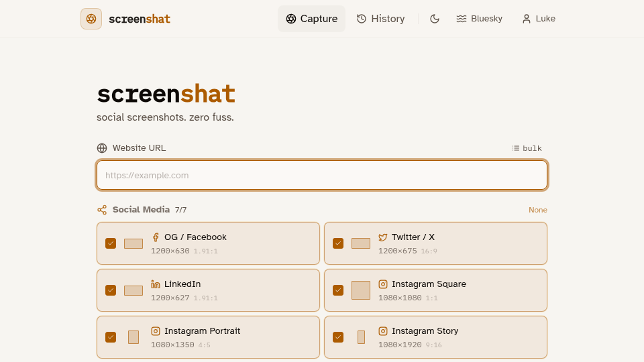The image size is (644, 362).
Task: Click the screenshat wordmark in the header
Action: pyautogui.click(x=140, y=19)
